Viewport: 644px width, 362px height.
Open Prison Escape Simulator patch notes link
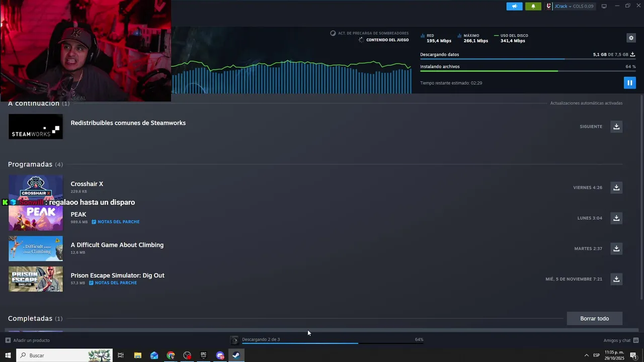[x=113, y=283]
